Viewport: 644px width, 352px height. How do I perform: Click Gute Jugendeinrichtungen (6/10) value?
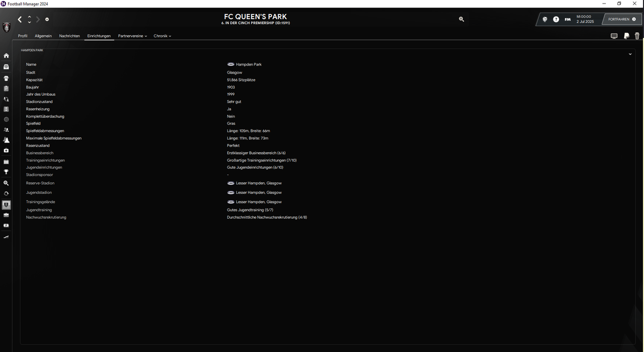[255, 167]
